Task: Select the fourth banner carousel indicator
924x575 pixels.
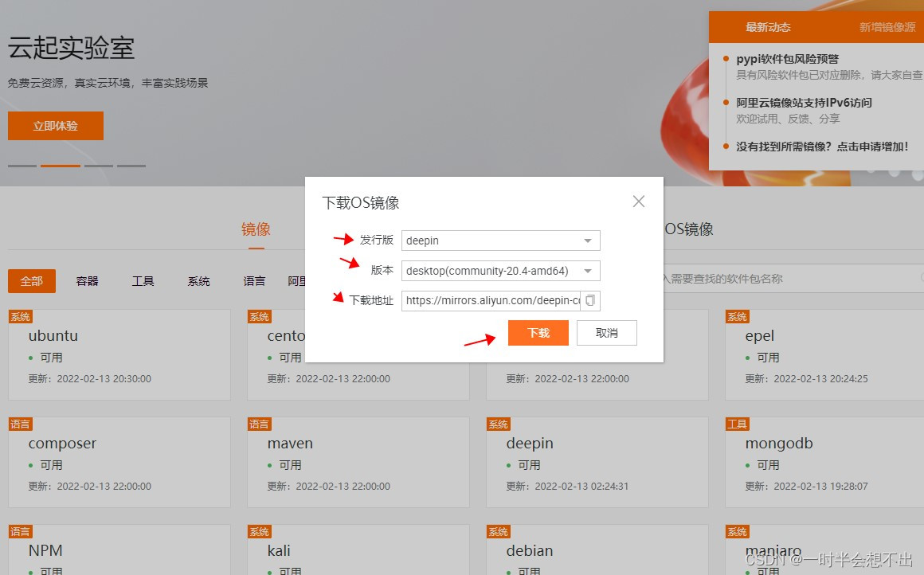Action: pos(131,166)
